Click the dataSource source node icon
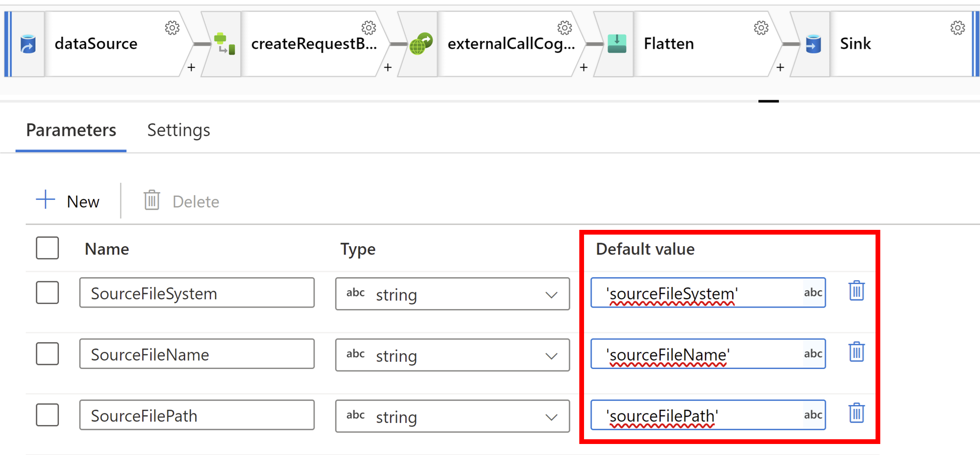 [28, 44]
